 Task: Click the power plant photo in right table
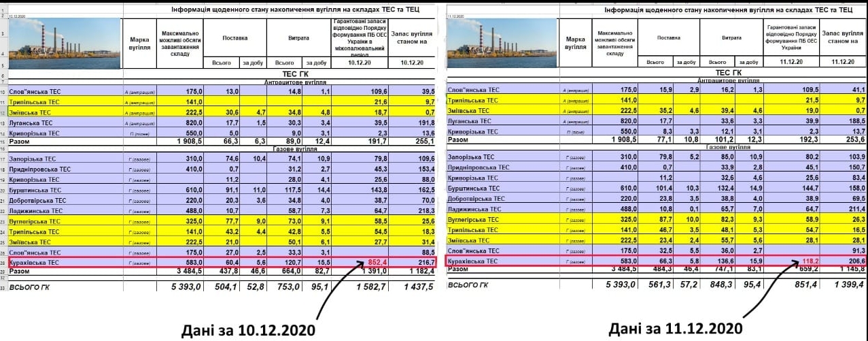point(502,40)
